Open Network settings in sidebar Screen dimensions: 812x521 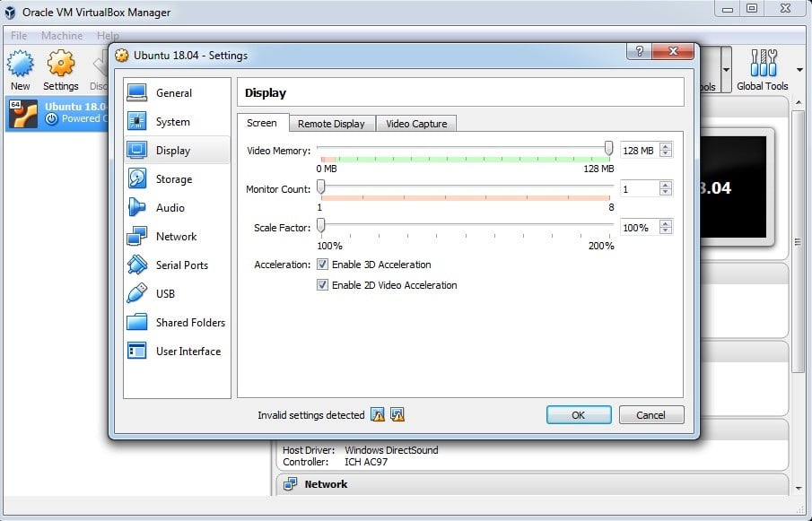176,237
